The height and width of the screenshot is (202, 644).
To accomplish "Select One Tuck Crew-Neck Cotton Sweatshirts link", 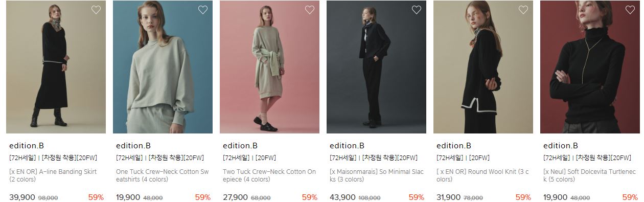I will coord(163,175).
